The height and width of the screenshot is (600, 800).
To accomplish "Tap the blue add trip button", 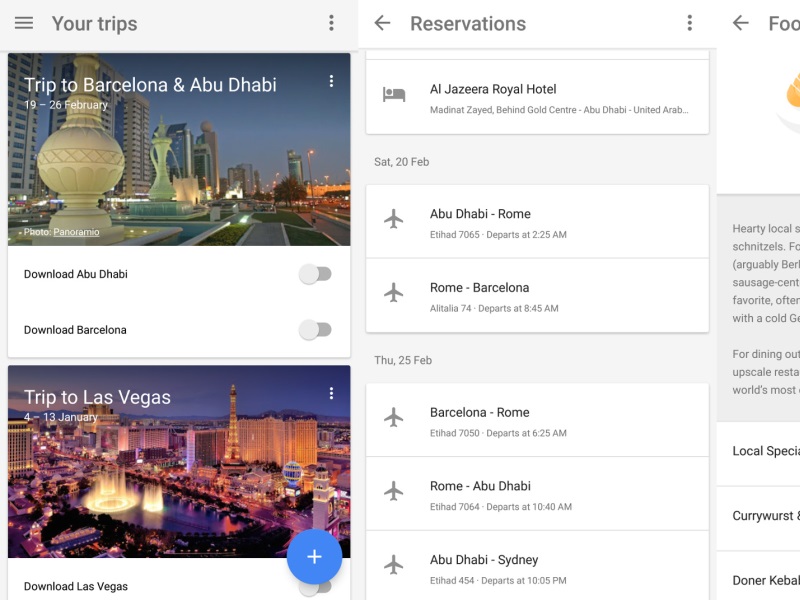I will (x=314, y=557).
